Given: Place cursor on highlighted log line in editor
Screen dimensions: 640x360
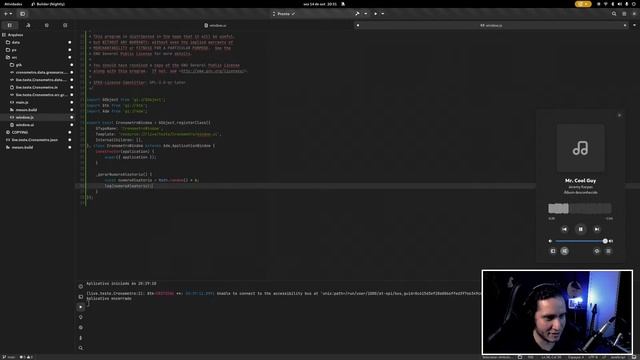Looking at the screenshot, I should [x=129, y=186].
